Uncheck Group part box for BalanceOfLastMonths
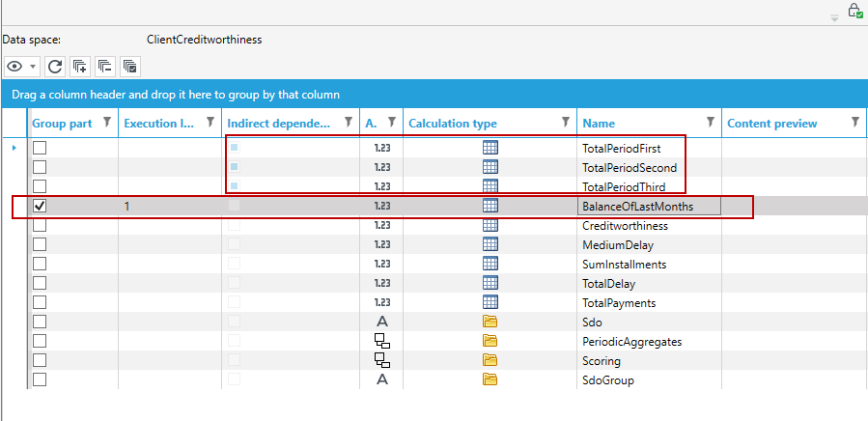 (x=40, y=206)
